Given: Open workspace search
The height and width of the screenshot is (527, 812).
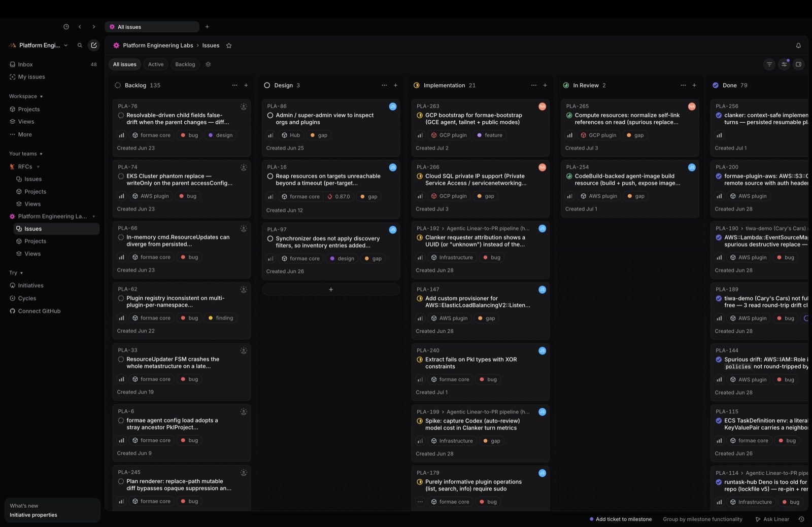Looking at the screenshot, I should coord(80,45).
